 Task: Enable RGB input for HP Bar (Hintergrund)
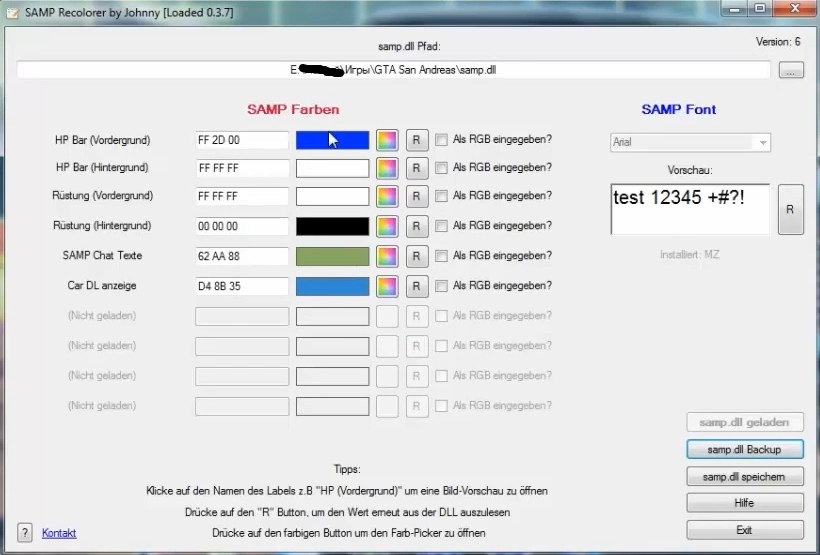(x=441, y=168)
